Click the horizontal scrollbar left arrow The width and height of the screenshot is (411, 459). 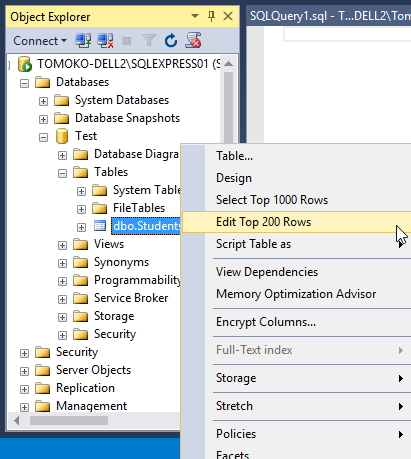[x=16, y=421]
